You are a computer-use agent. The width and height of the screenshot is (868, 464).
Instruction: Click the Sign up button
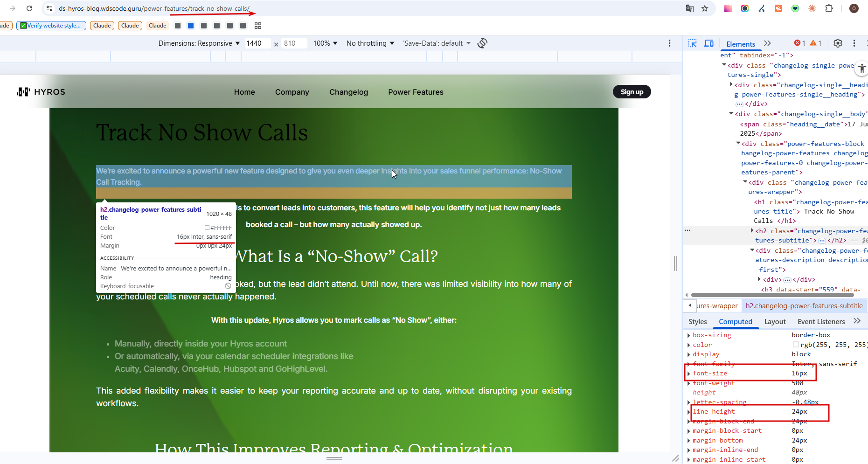click(632, 92)
